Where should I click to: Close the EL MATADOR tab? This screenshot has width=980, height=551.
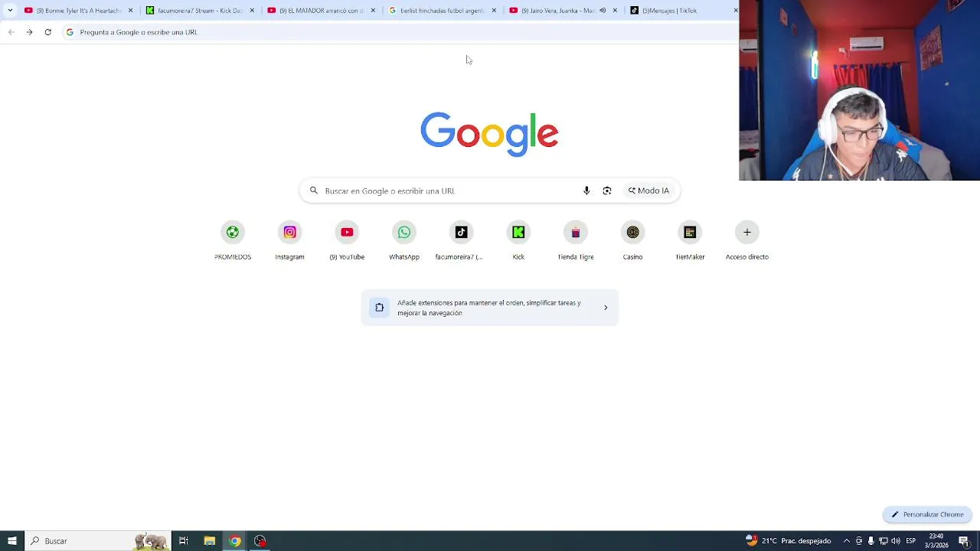(373, 11)
